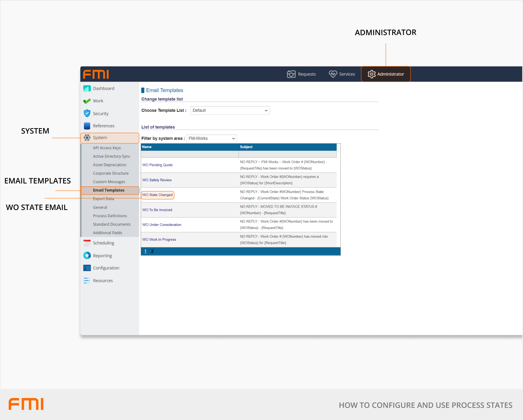Viewport: 523px width, 420px height.
Task: Open the Administrator tab
Action: 386,74
